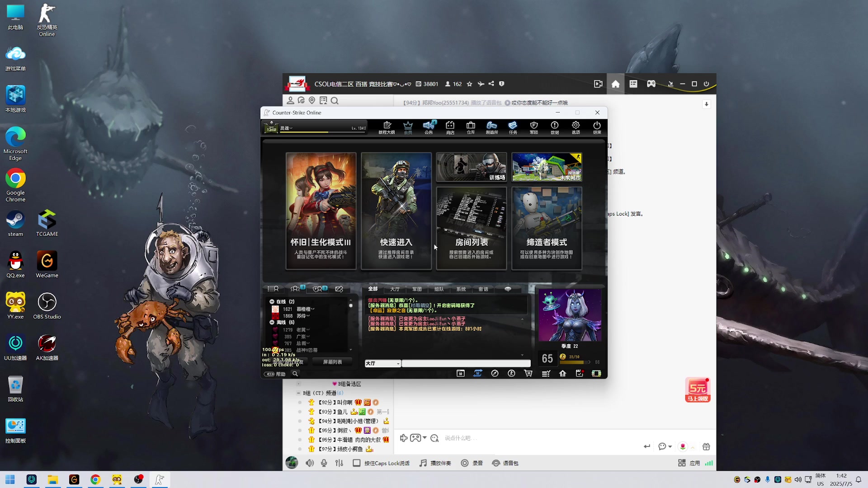Image resolution: width=868 pixels, height=488 pixels.
Task: Click the 结束 power icon in game
Action: tap(597, 127)
